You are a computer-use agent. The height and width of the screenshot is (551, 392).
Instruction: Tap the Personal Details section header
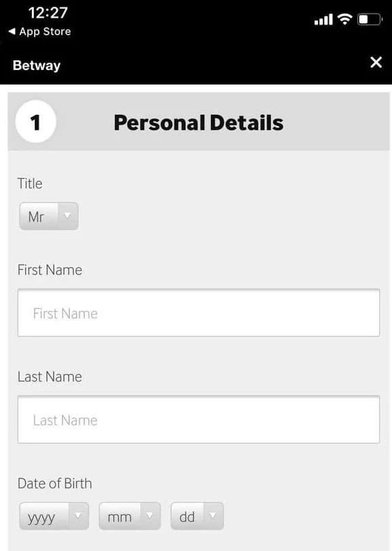[x=198, y=123]
